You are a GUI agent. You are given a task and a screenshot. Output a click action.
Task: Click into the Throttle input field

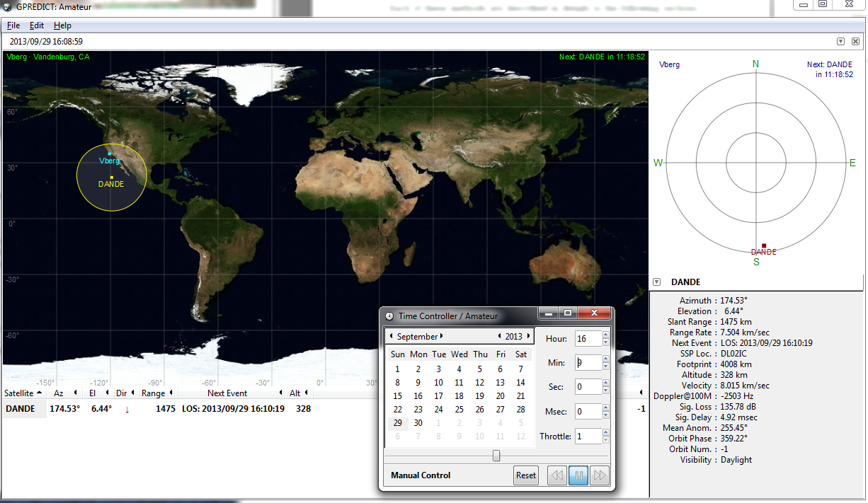588,436
